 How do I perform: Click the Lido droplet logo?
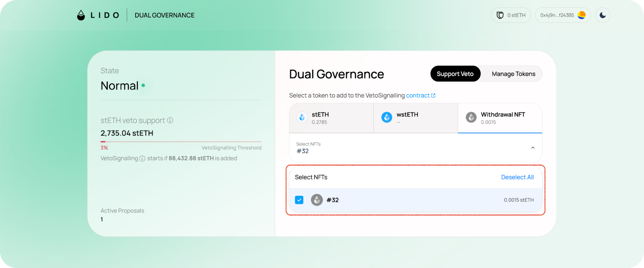pyautogui.click(x=81, y=15)
